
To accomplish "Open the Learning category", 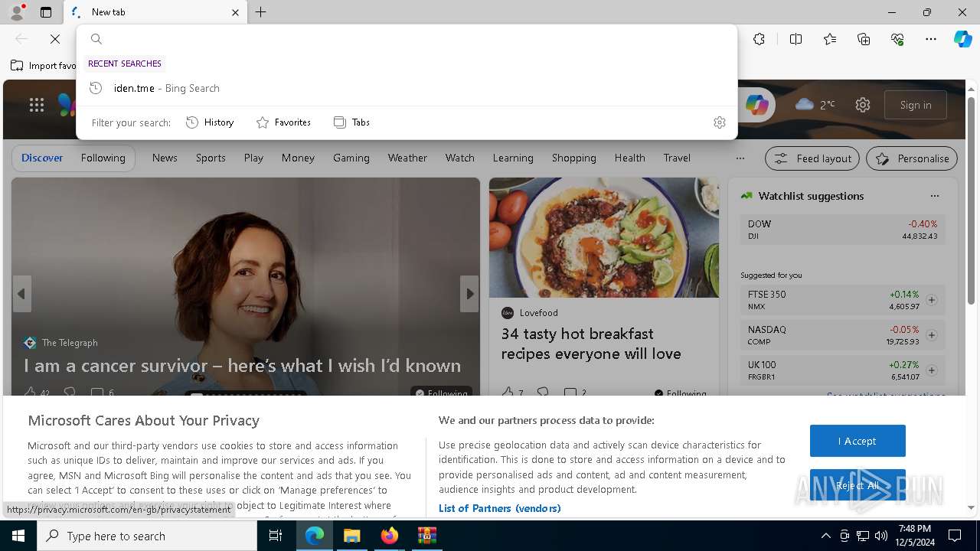I will 513,158.
